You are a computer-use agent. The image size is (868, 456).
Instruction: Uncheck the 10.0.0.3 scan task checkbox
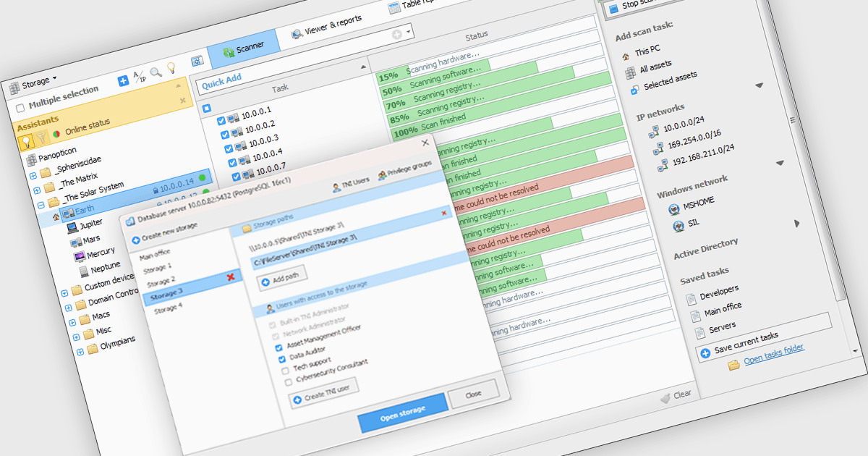click(230, 149)
